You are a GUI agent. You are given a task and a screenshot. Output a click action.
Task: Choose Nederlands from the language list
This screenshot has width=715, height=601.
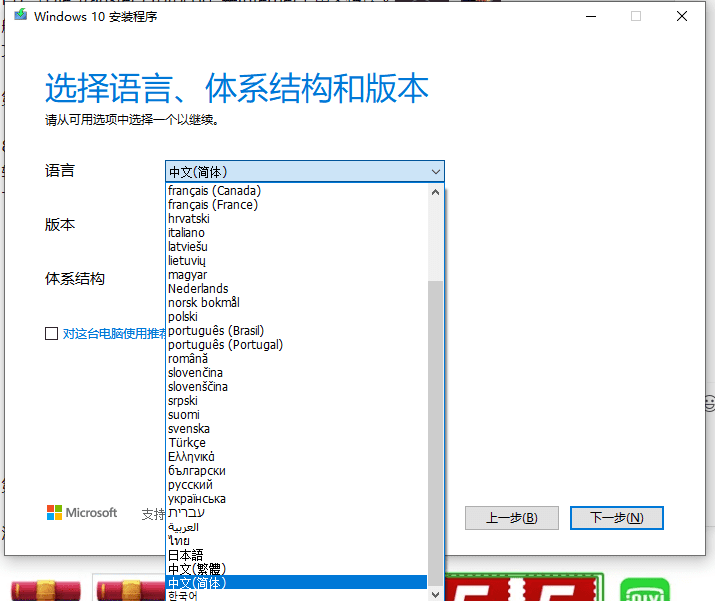pos(198,289)
